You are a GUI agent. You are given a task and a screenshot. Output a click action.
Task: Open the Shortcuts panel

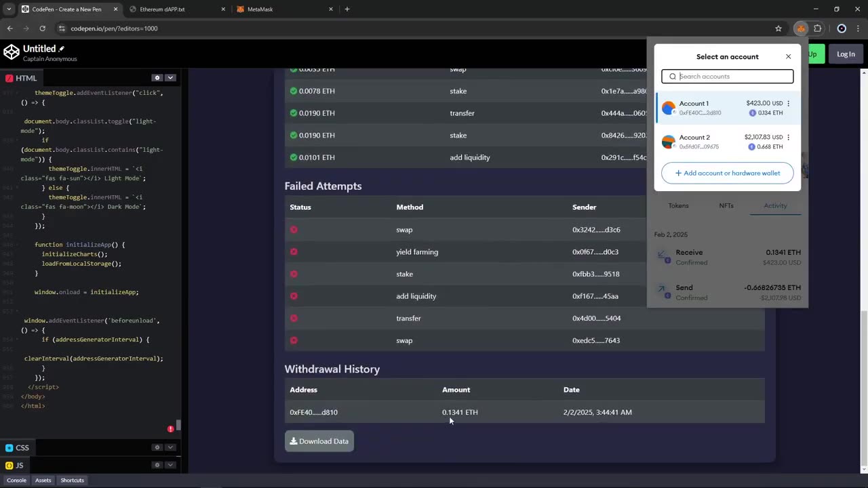coord(72,480)
